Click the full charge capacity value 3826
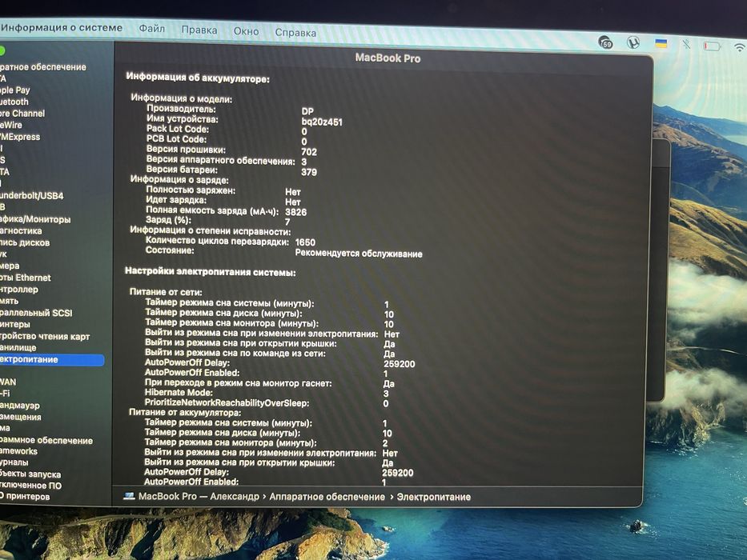Image resolution: width=747 pixels, height=560 pixels. [x=296, y=212]
